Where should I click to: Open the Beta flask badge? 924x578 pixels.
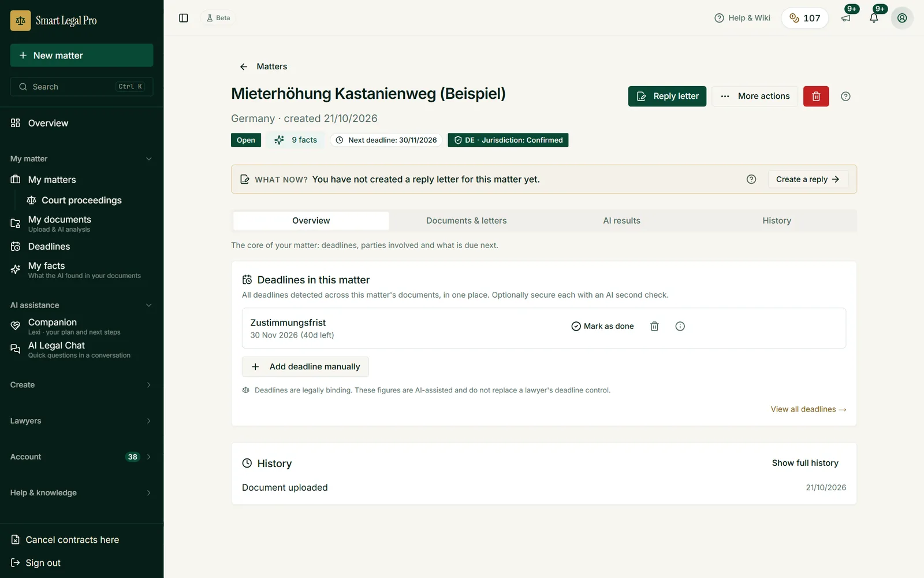218,18
